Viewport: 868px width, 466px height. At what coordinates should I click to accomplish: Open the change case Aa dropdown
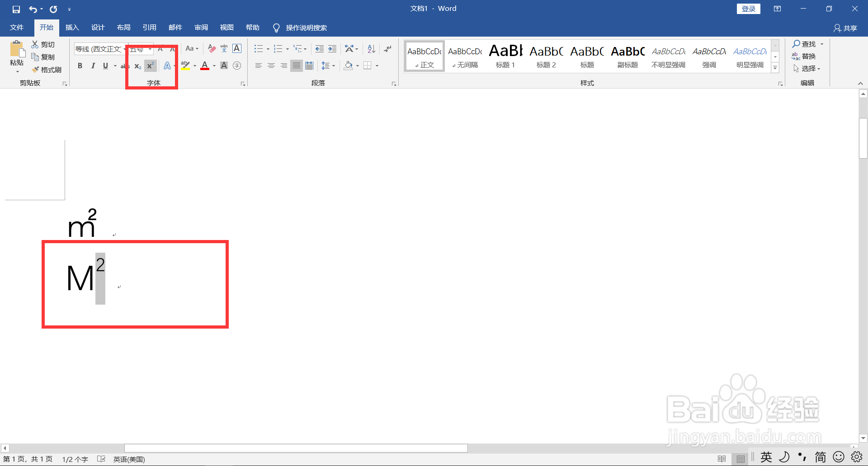pos(192,48)
